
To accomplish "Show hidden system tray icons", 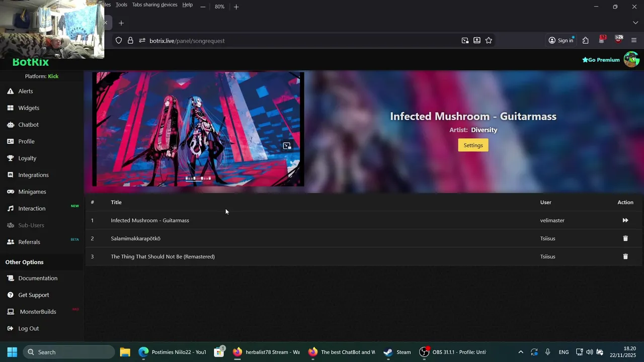I will pyautogui.click(x=521, y=352).
